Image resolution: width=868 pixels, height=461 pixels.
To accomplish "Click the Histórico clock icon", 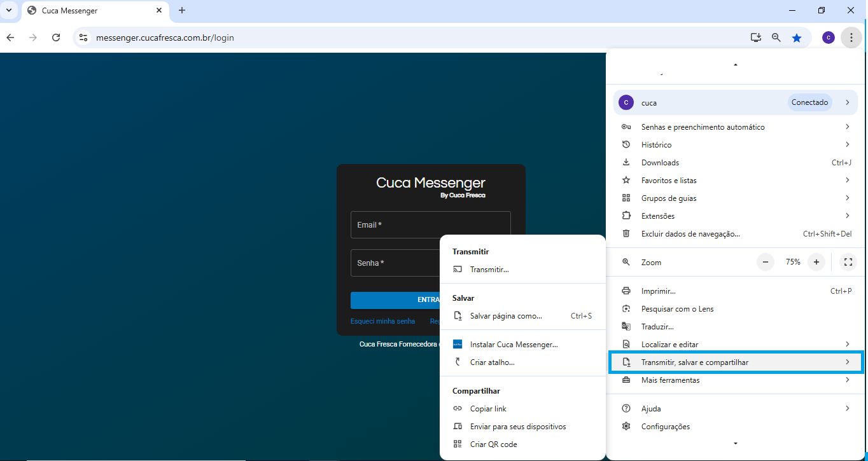I will pyautogui.click(x=626, y=145).
